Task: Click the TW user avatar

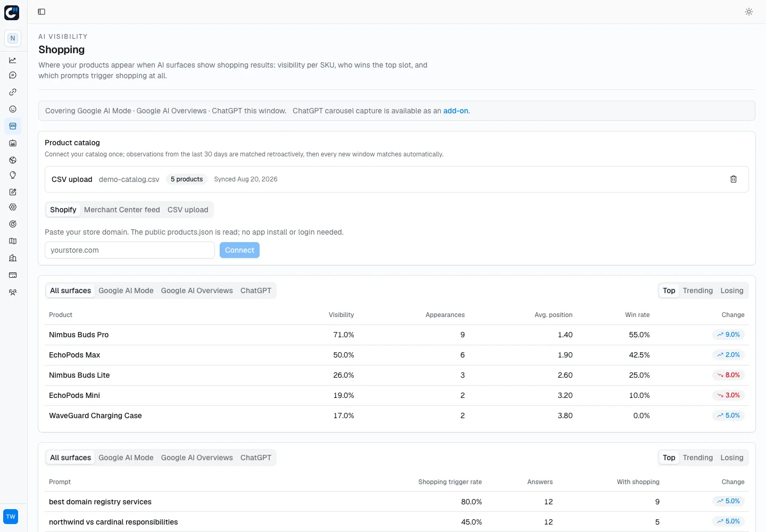Action: point(11,517)
